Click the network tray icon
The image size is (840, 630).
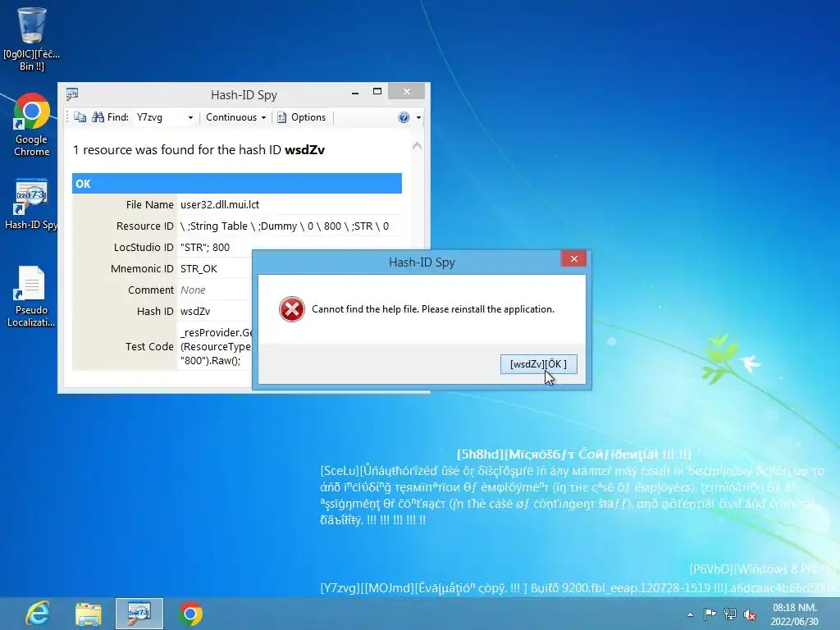[729, 614]
